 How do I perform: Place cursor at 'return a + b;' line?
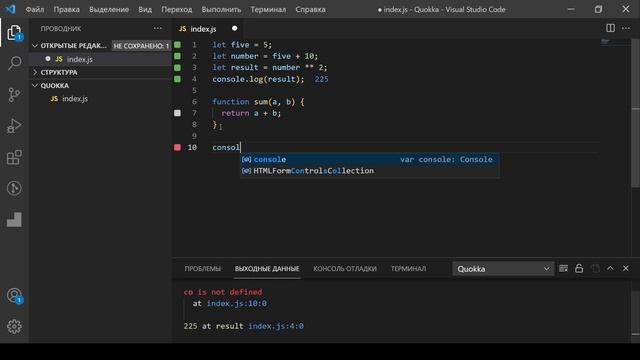click(251, 113)
